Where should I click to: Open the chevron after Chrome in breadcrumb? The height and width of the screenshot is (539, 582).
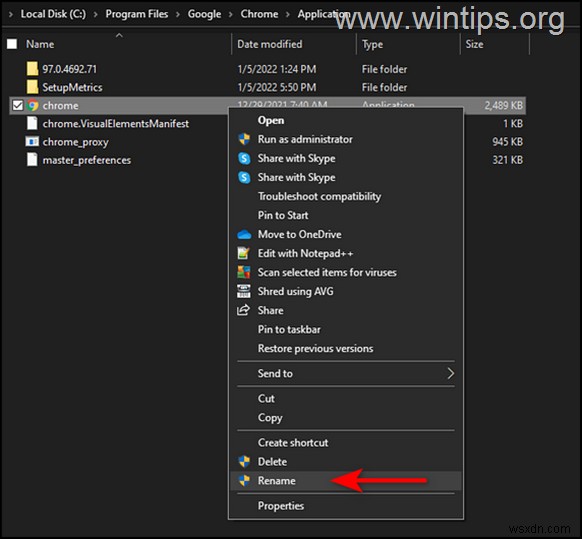[x=288, y=14]
